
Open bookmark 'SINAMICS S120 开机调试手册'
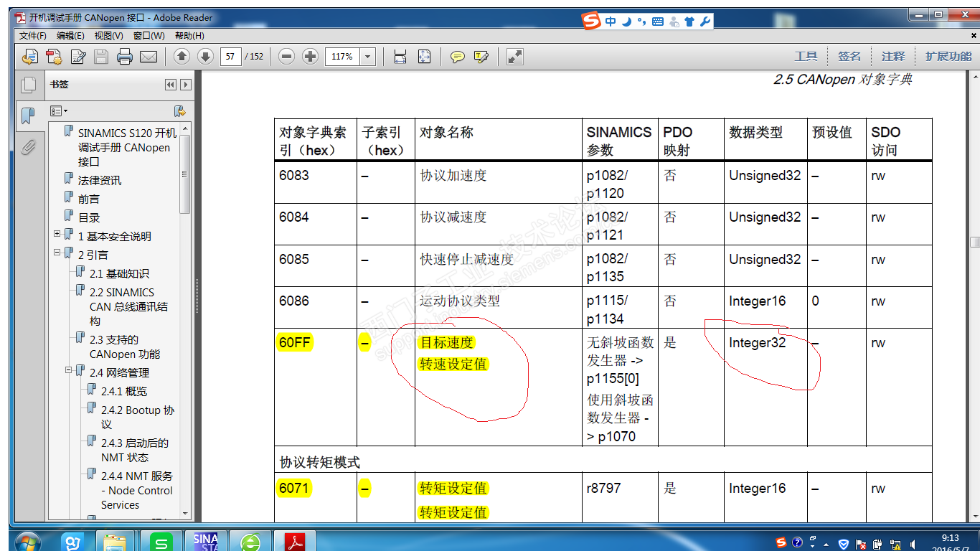(127, 147)
